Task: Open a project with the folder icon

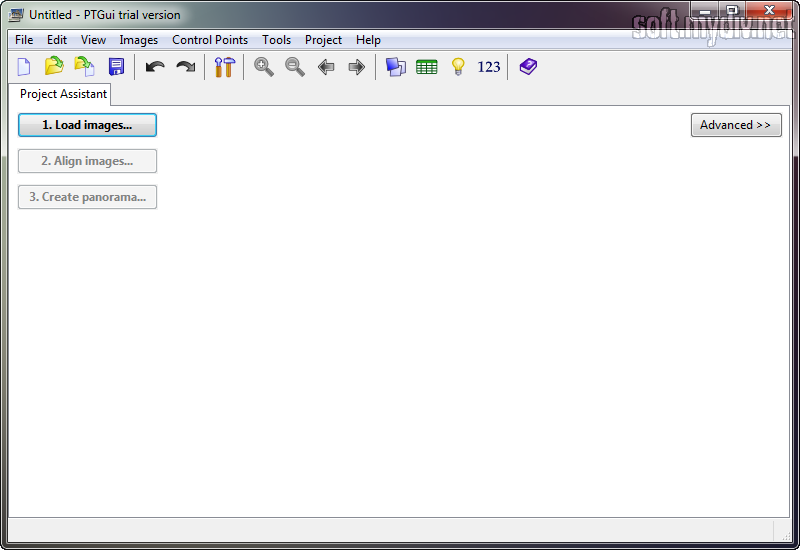Action: click(54, 66)
